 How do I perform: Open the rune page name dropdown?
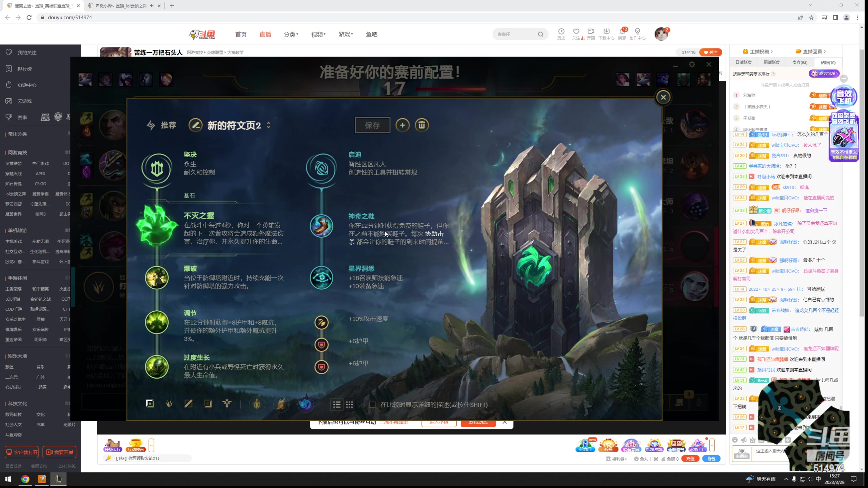click(x=268, y=125)
